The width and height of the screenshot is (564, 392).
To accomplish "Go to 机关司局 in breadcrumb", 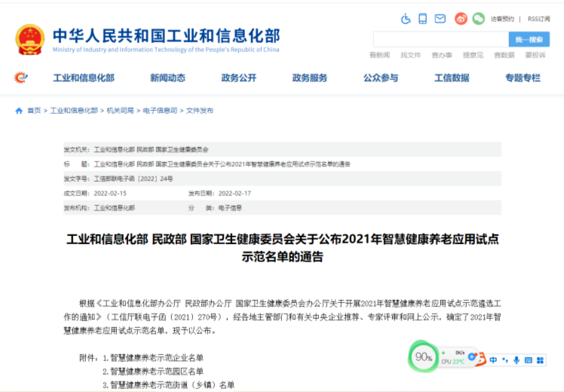I will coord(121,111).
